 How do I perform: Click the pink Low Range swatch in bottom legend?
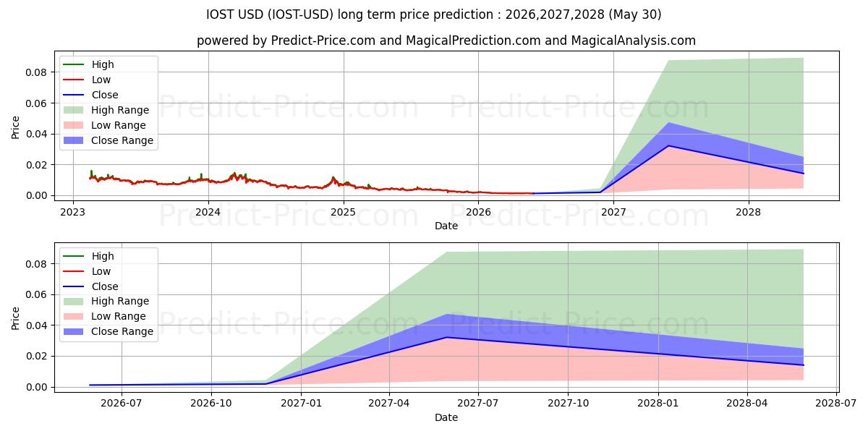pyautogui.click(x=74, y=317)
